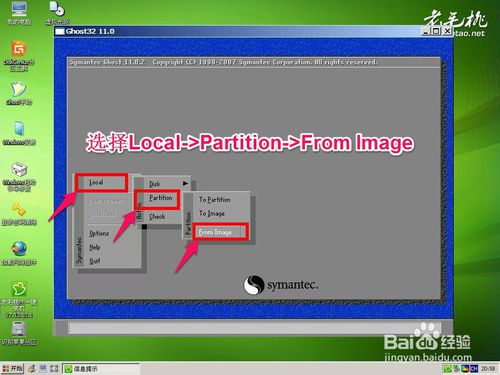Select the Disk submenu entry
The height and width of the screenshot is (375, 500).
[x=154, y=184]
